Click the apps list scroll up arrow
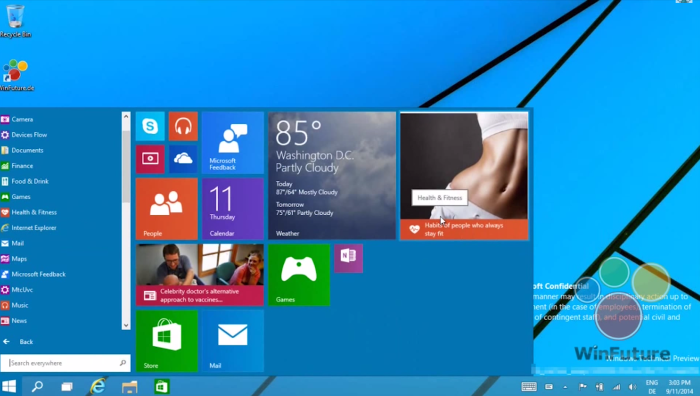700x396 pixels. click(x=126, y=117)
